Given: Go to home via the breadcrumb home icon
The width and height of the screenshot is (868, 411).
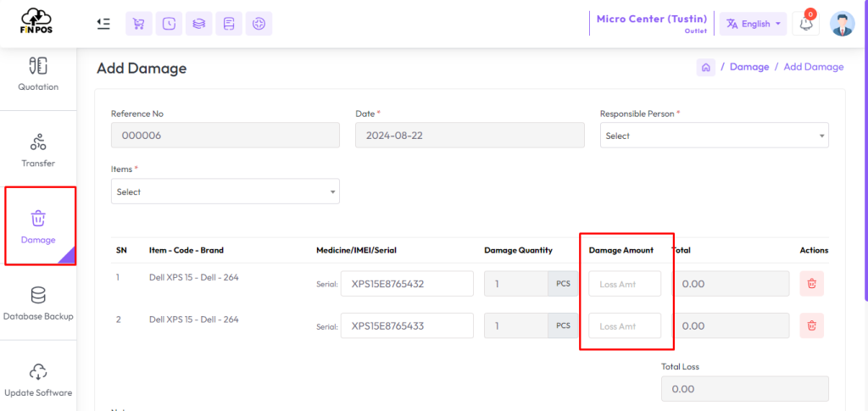Looking at the screenshot, I should [x=706, y=67].
